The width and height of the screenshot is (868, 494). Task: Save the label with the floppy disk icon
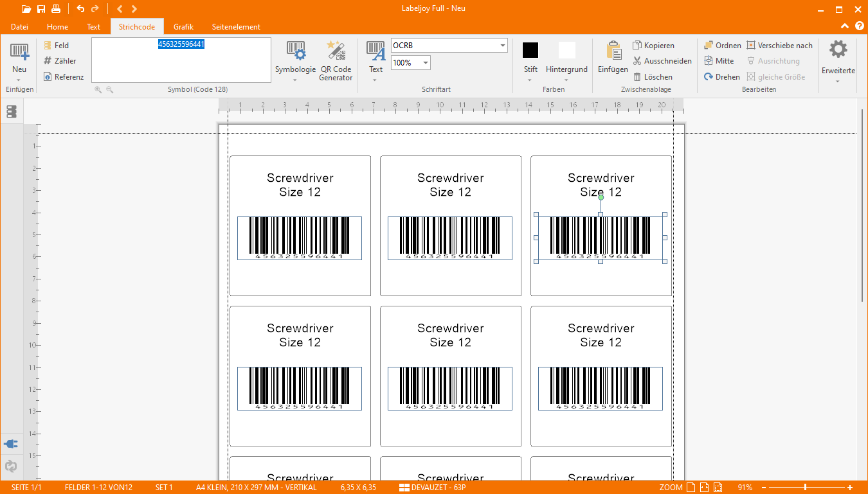point(41,9)
